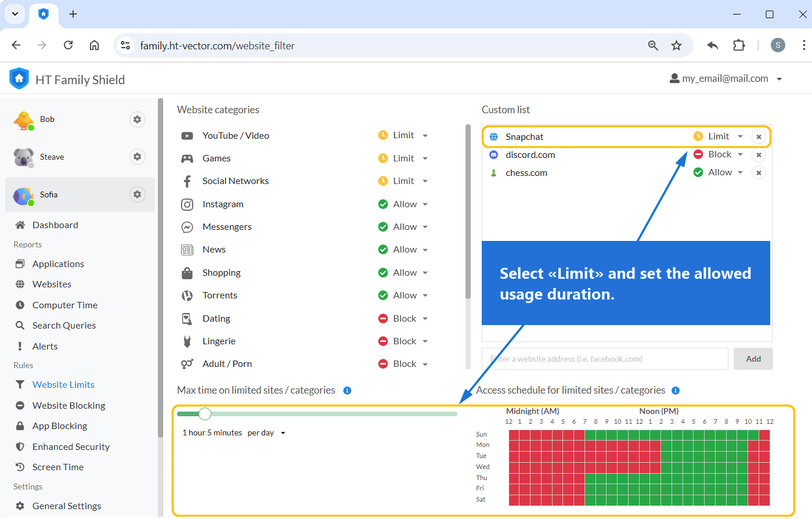Click the Shopping bag icon
Screen dimensions: 812x519
pos(187,273)
